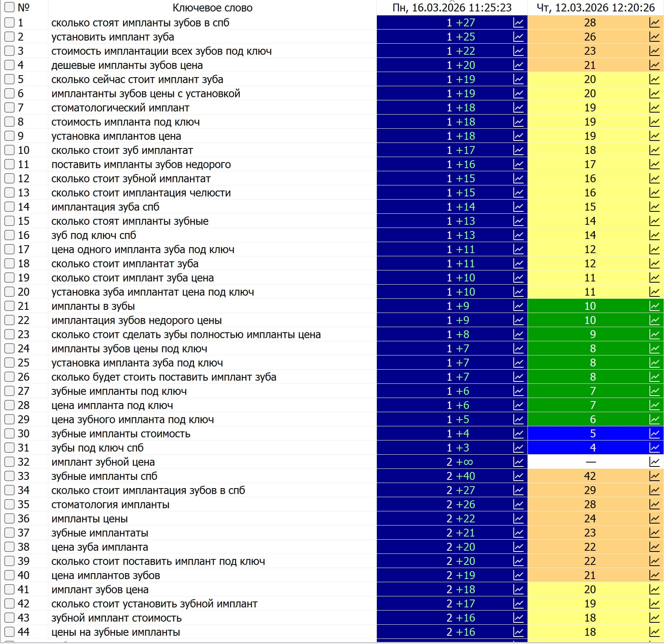The height and width of the screenshot is (644, 664).
Task: Click the graph icon for "имплант зубной цена" in the 16.03.2026 column
Action: tap(518, 462)
